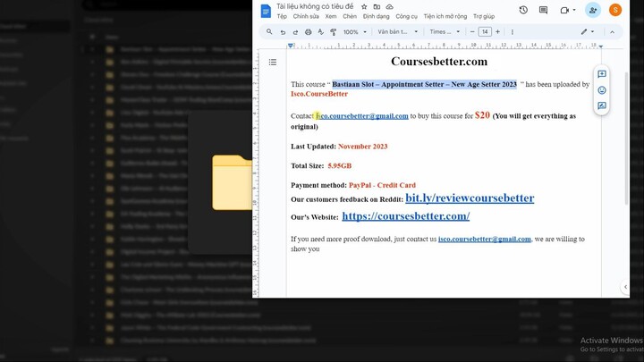The width and height of the screenshot is (644, 362).
Task: Open the paragraph style dropdown
Action: (x=397, y=31)
